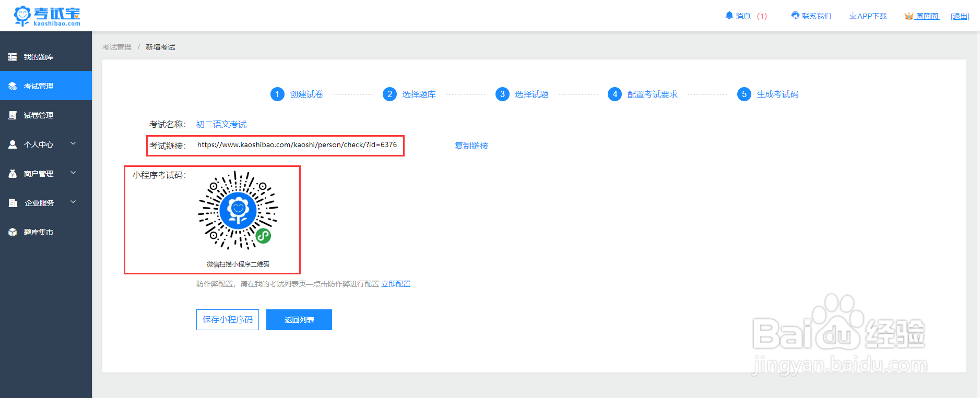980x398 pixels.
Task: Click 配置考试要求 step label
Action: coord(653,94)
